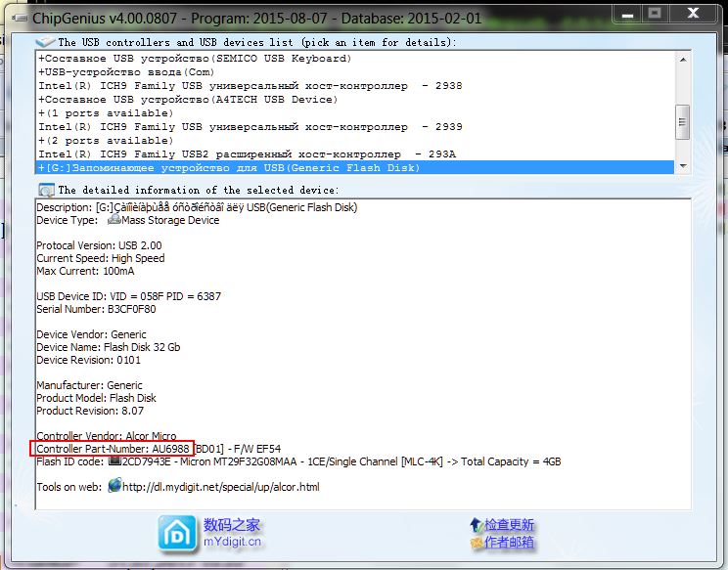
Task: Click the 'Manufacturer: Generic' line
Action: tap(89, 385)
